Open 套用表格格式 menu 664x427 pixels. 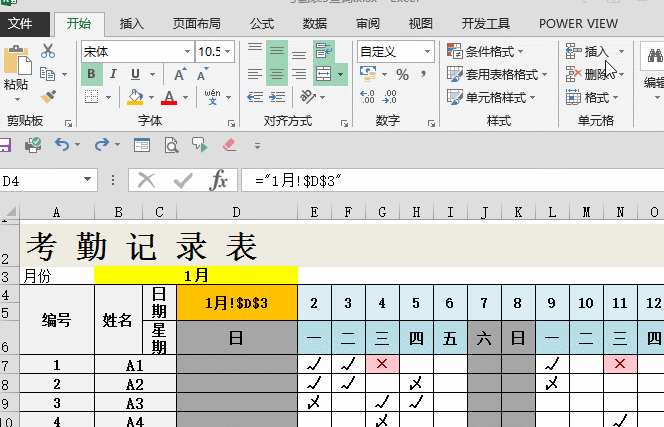(x=497, y=75)
